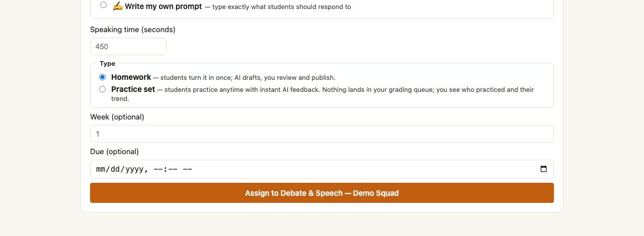Select the Write my own prompt radio button

click(x=103, y=5)
